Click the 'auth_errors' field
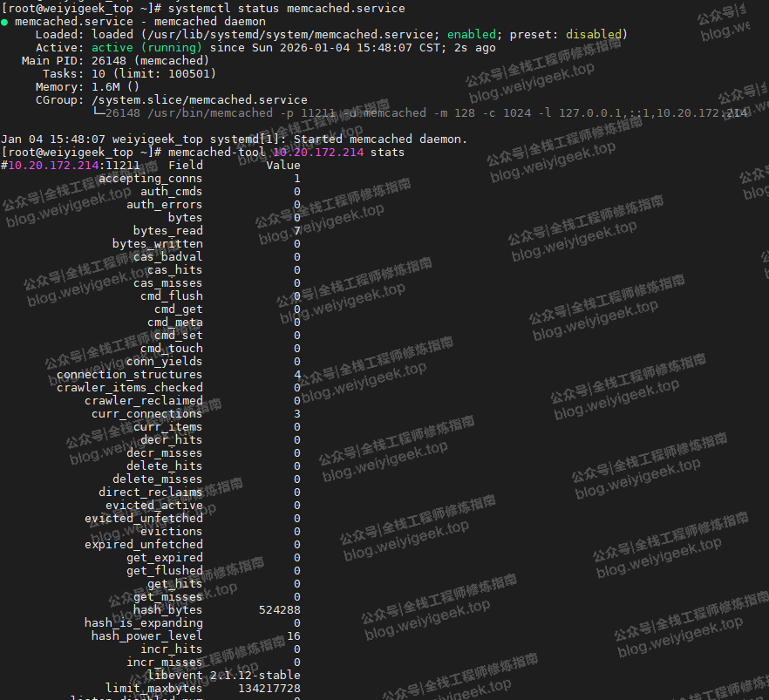The width and height of the screenshot is (769, 700). 164,205
